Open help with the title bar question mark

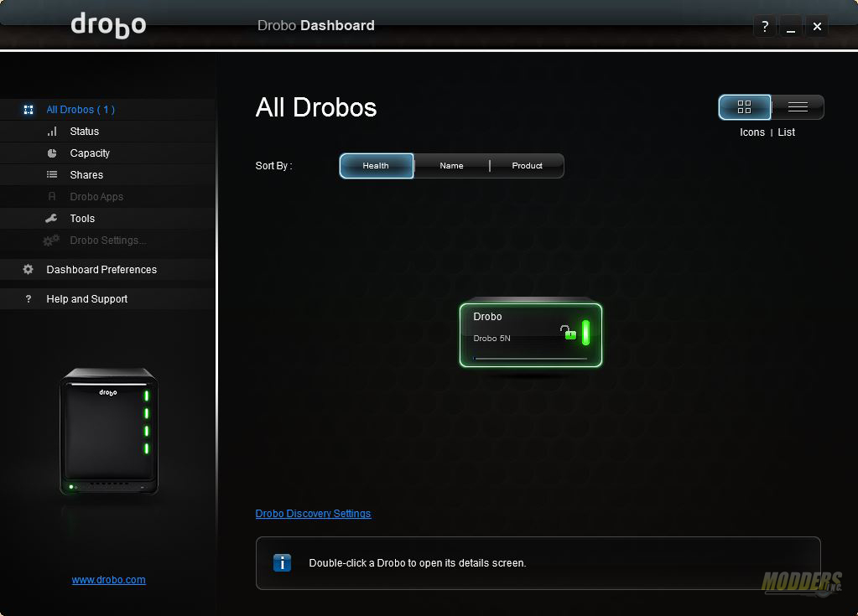pyautogui.click(x=765, y=26)
